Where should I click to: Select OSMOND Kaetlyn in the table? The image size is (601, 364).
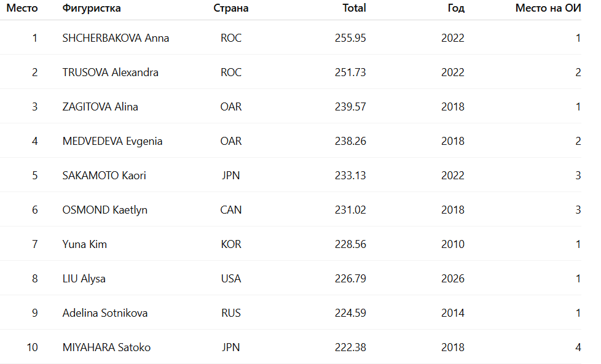click(x=104, y=210)
